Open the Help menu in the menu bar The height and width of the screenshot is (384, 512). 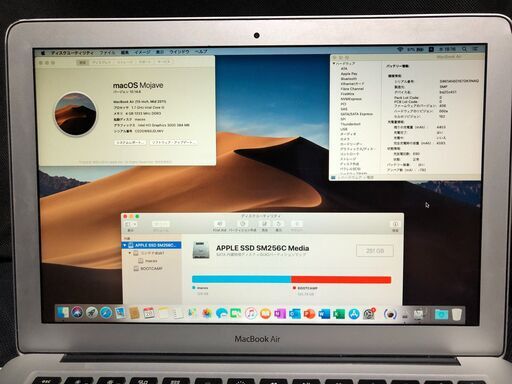point(201,52)
